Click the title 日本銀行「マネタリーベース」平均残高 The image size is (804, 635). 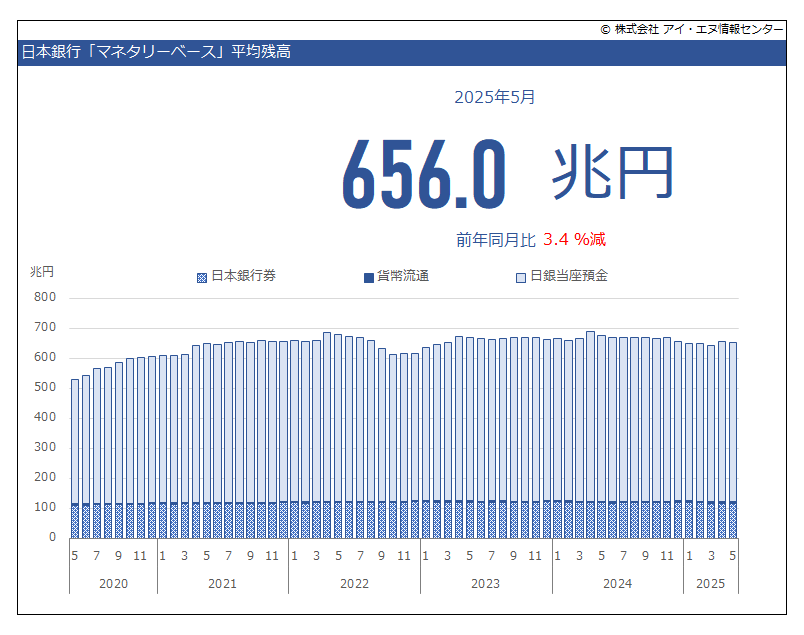(156, 52)
